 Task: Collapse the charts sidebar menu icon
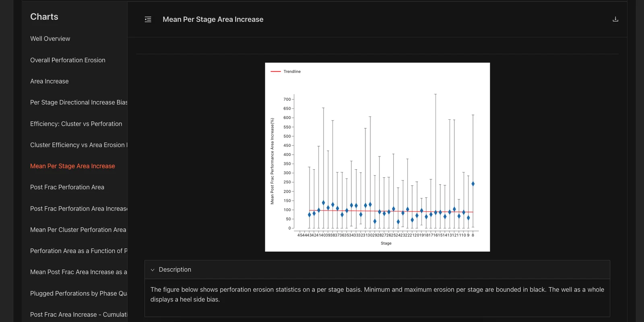(148, 19)
